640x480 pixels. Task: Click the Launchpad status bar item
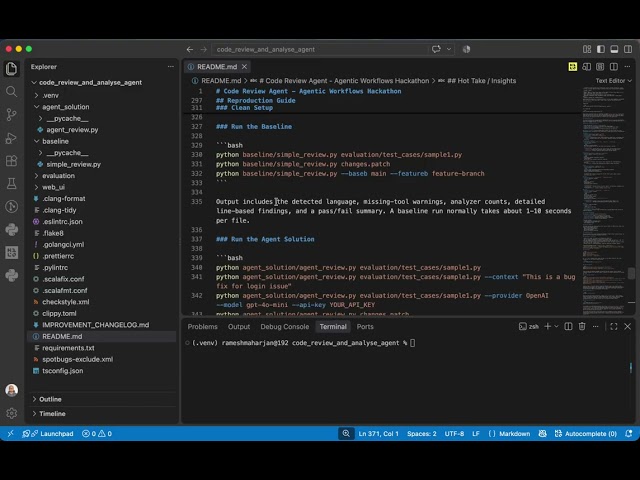48,433
